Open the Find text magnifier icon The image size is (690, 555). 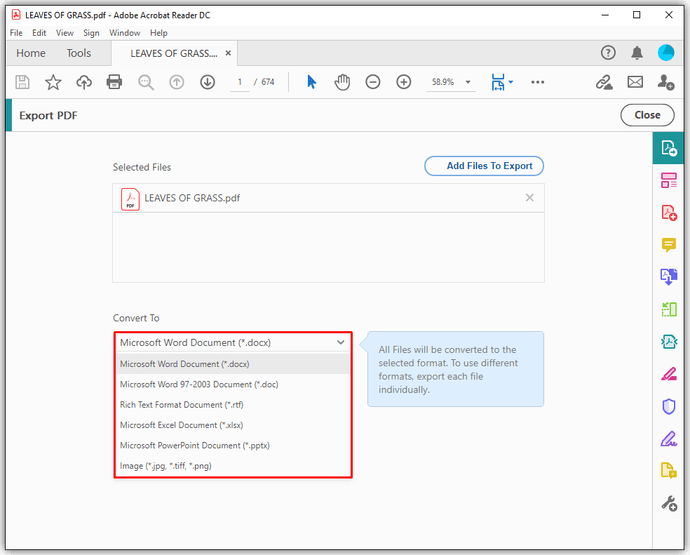click(146, 82)
